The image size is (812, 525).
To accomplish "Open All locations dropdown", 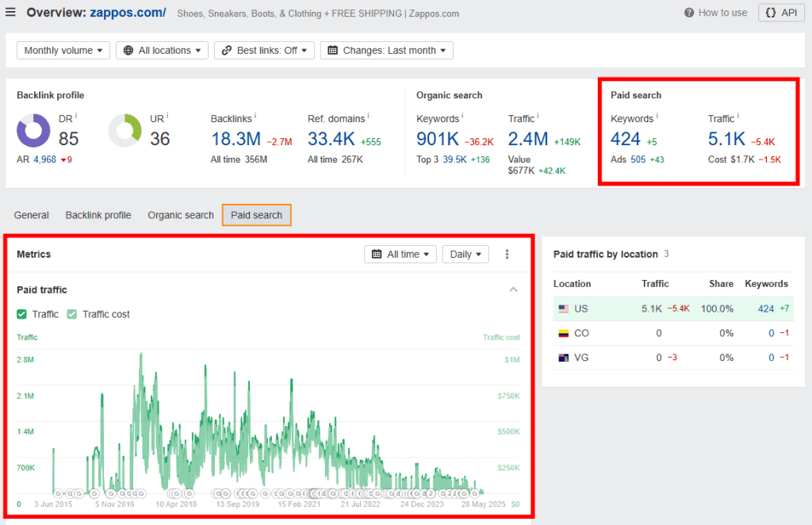I will [x=162, y=50].
